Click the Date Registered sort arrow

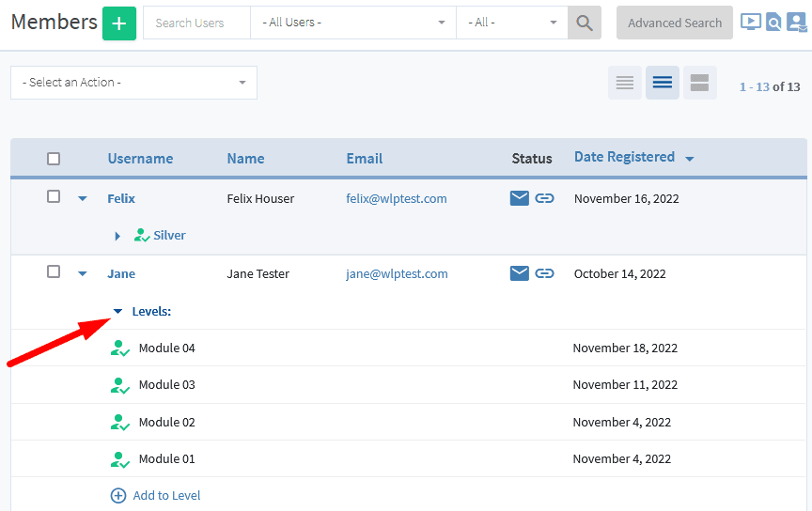pyautogui.click(x=689, y=159)
